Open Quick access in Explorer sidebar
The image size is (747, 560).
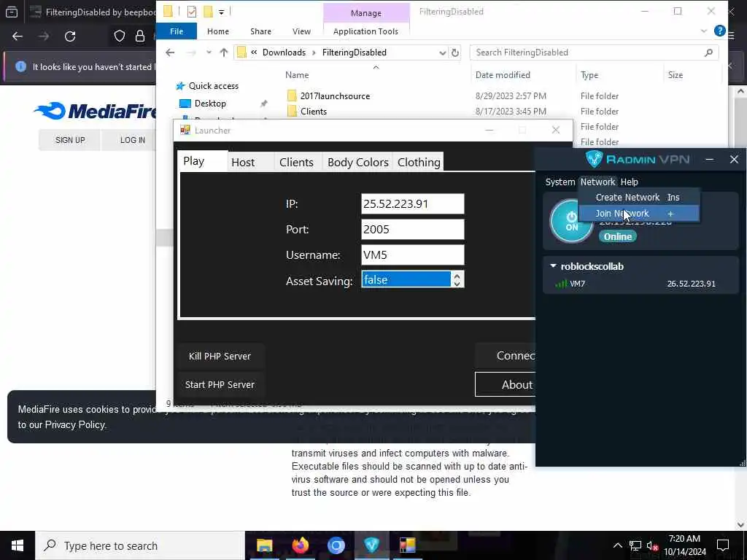click(x=214, y=86)
